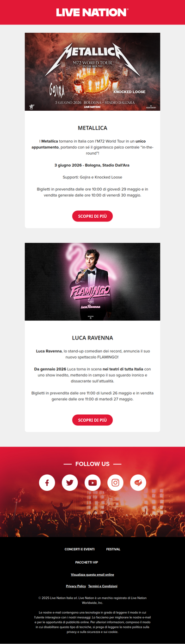
Task: Click the LUCA RAVENNA section heading
Action: point(92,338)
